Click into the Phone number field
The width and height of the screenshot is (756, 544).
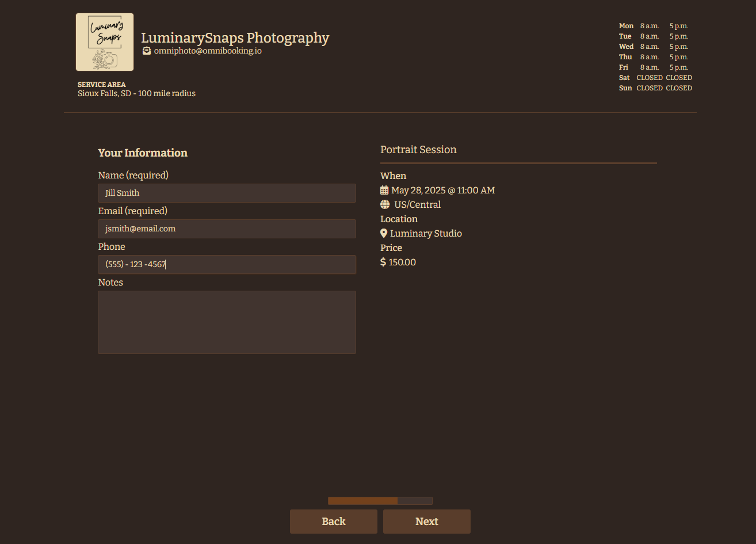click(x=227, y=264)
